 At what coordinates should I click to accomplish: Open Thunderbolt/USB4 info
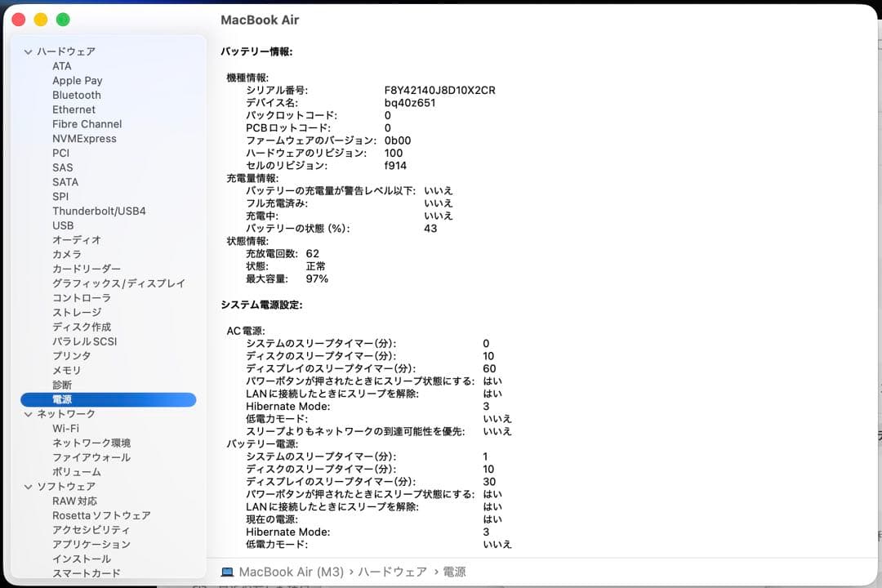(99, 211)
